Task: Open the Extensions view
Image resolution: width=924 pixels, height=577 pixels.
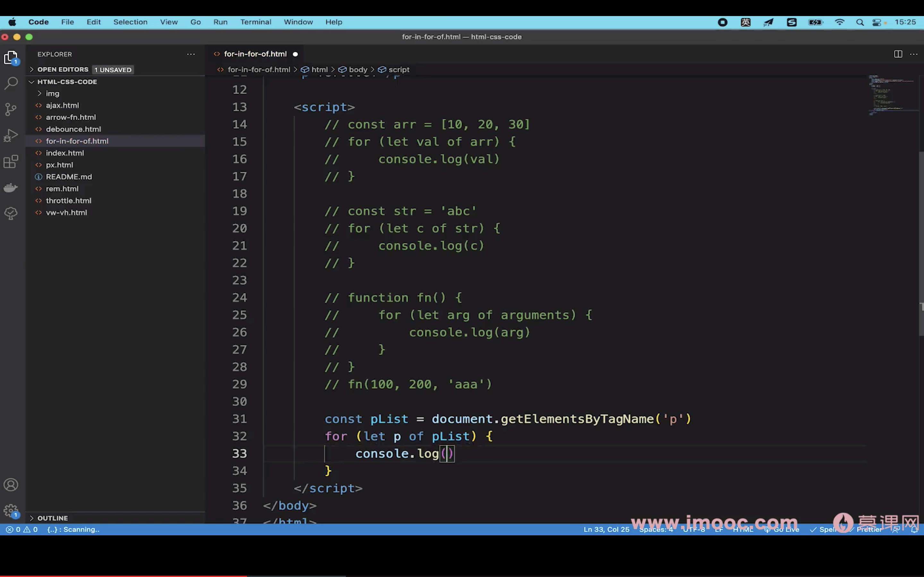Action: 11,162
